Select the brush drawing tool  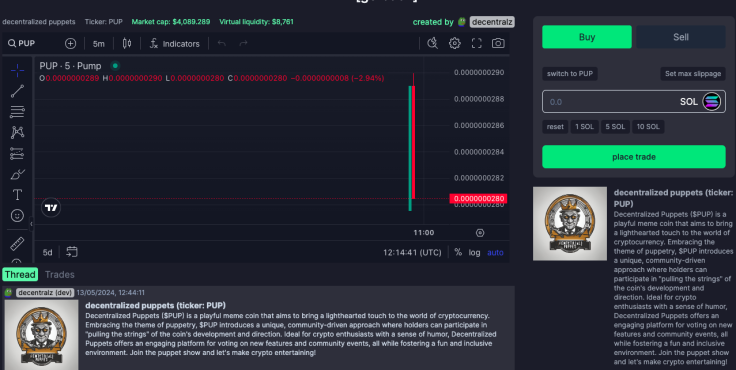pyautogui.click(x=17, y=174)
